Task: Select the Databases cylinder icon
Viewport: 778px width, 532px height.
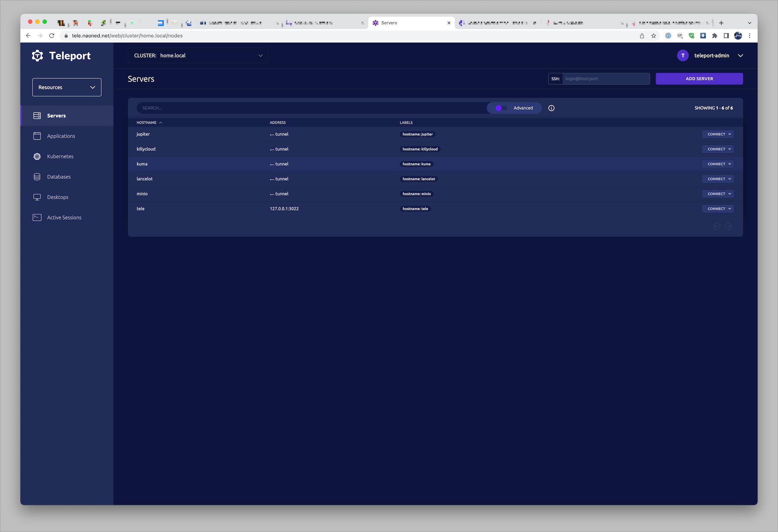Action: [37, 177]
